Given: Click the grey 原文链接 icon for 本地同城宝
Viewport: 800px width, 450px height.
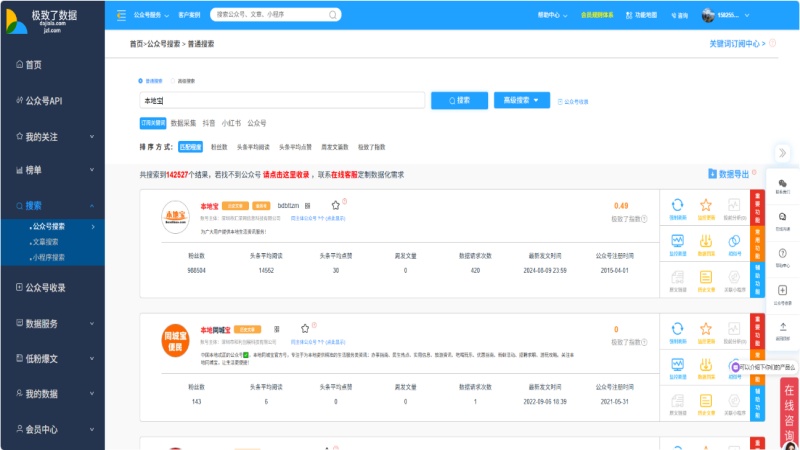Looking at the screenshot, I should [x=678, y=401].
